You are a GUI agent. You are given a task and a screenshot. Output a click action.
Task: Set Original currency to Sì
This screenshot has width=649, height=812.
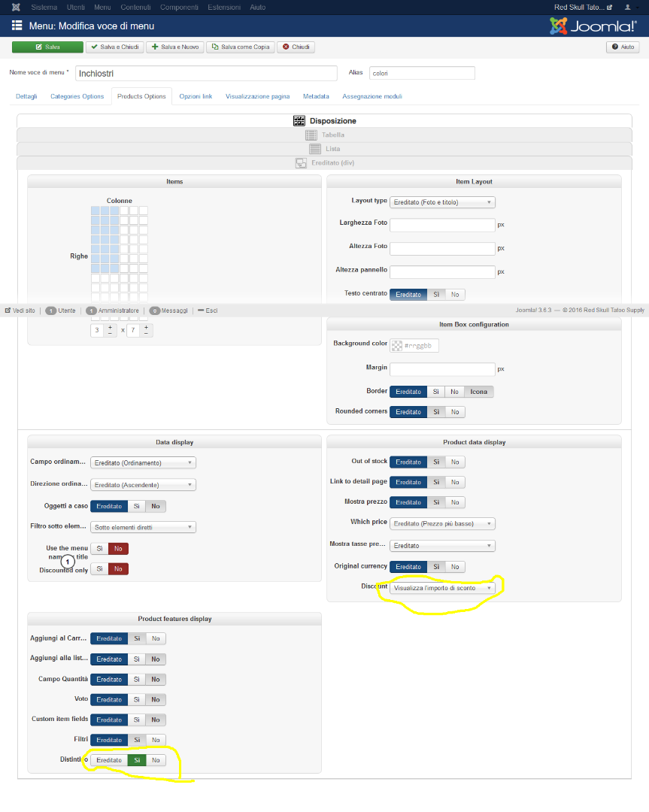tap(436, 567)
